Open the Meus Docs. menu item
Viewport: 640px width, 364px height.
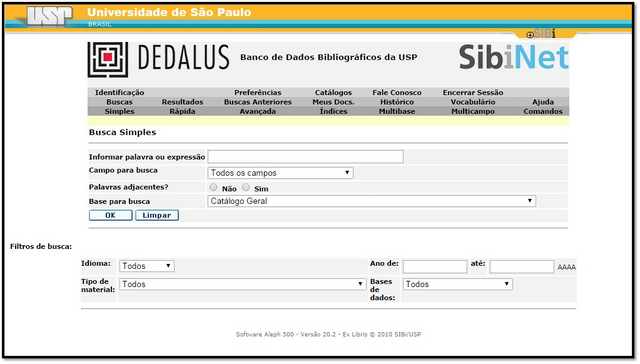[x=333, y=102]
